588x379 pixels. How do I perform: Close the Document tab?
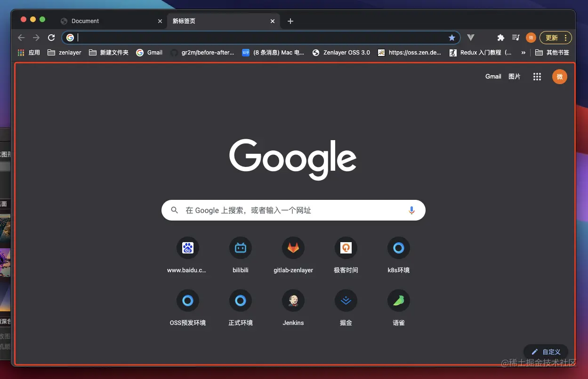160,21
